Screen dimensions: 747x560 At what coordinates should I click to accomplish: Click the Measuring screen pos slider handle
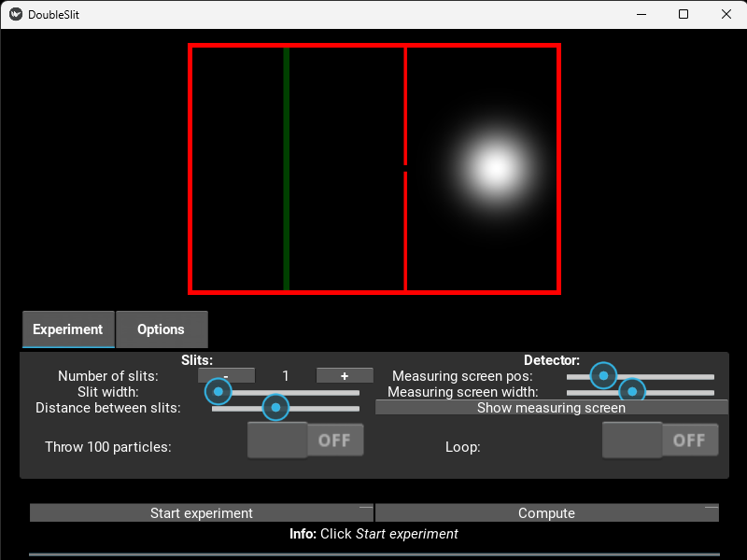604,376
